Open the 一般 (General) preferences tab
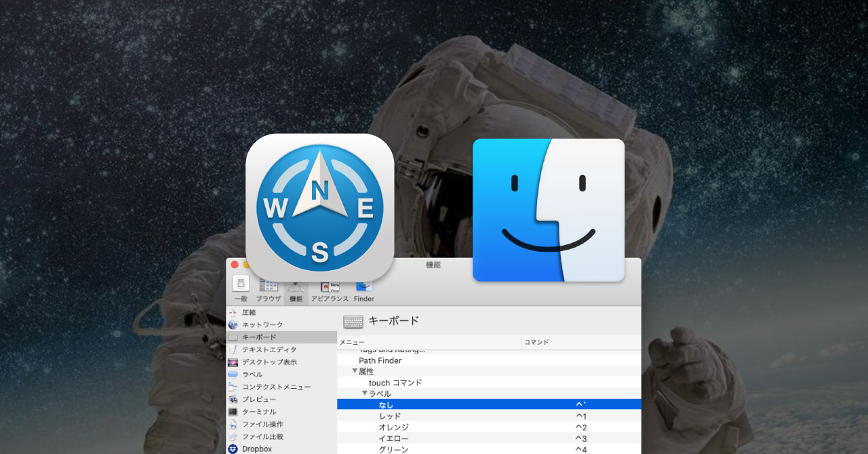The height and width of the screenshot is (454, 868). [240, 288]
